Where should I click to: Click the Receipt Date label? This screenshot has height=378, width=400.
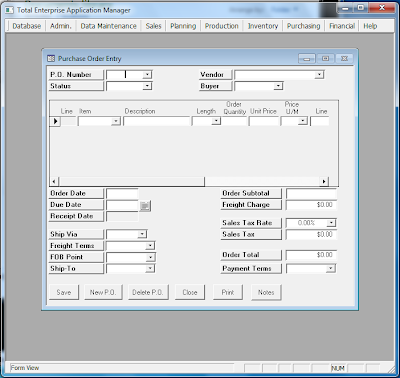76,216
